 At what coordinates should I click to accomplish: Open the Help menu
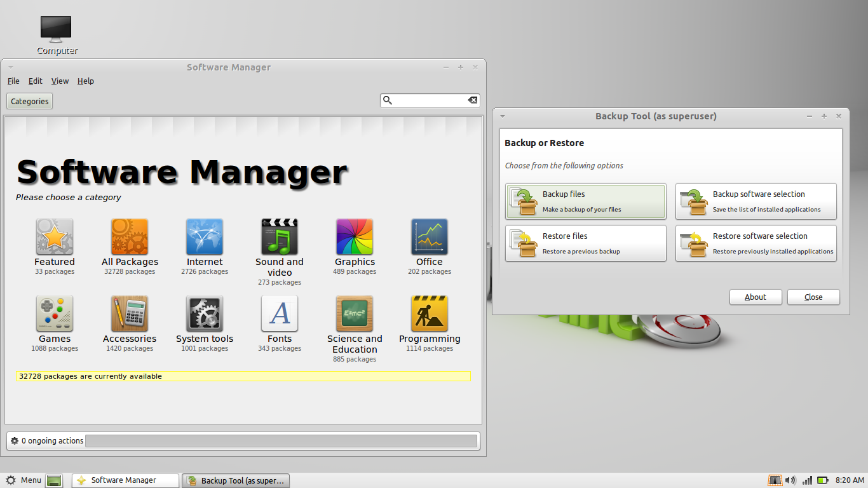[86, 81]
